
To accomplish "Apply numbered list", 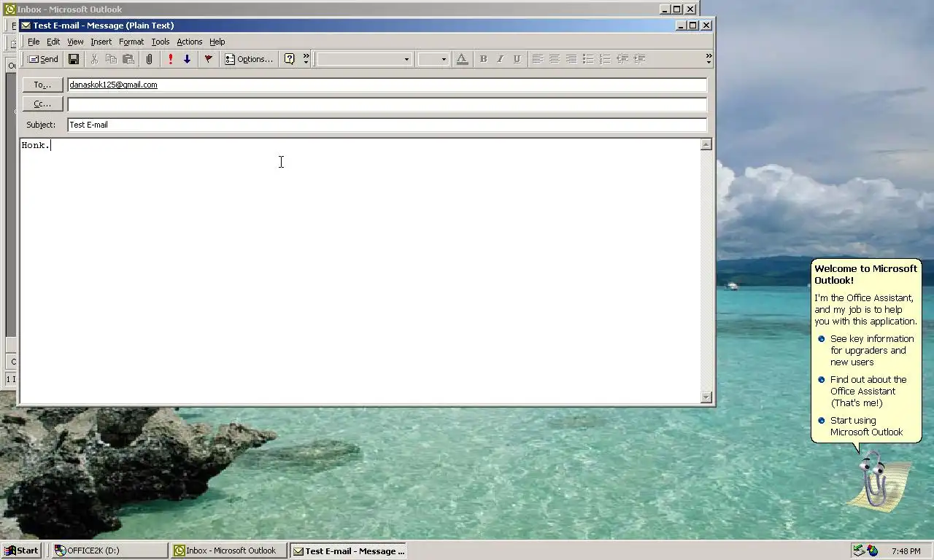I will [605, 59].
